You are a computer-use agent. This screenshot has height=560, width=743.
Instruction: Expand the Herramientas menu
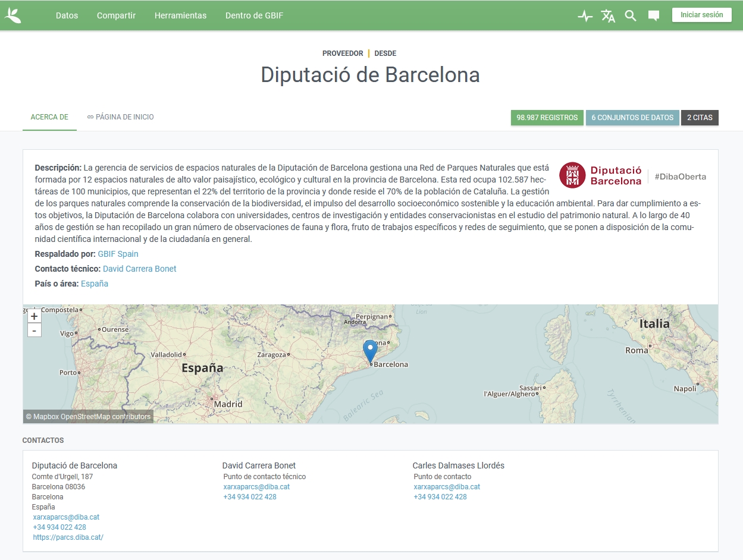(x=180, y=15)
